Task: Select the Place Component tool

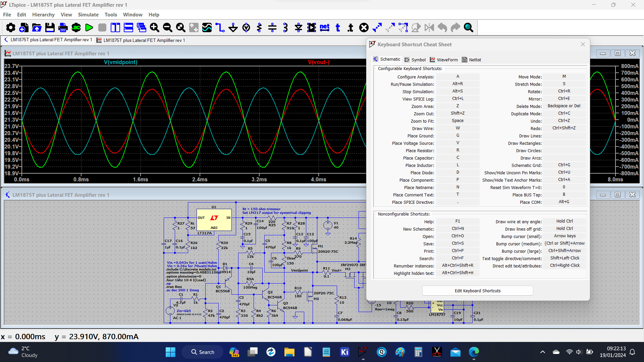Action: click(312, 27)
